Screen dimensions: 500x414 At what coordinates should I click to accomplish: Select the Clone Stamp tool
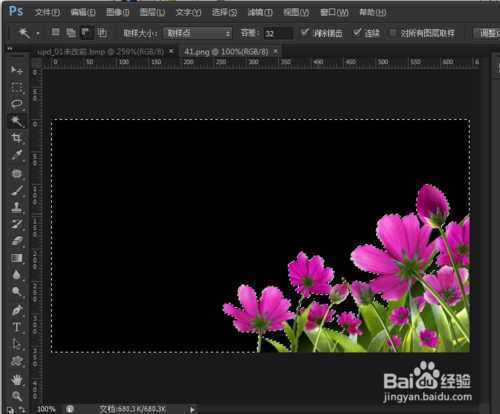[17, 207]
